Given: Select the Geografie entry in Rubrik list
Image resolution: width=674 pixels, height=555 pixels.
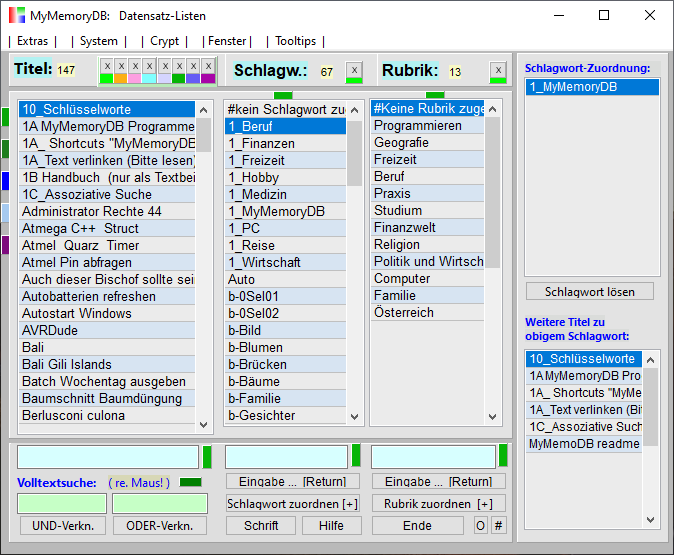Looking at the screenshot, I should [401, 143].
